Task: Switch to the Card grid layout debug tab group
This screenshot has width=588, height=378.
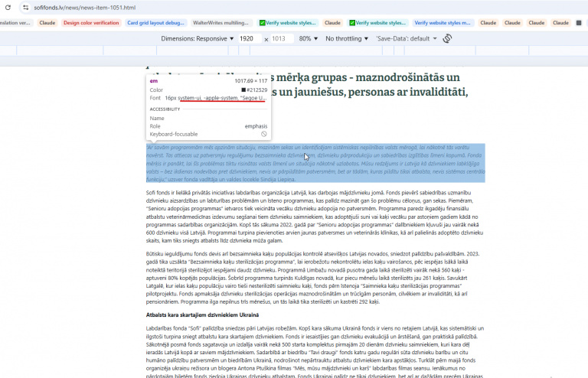Action: tap(155, 23)
